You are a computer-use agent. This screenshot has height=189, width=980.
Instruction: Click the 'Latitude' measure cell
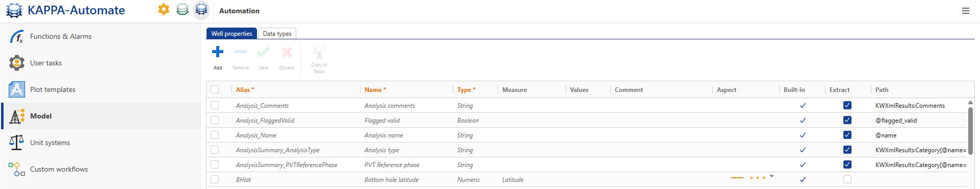[512, 180]
